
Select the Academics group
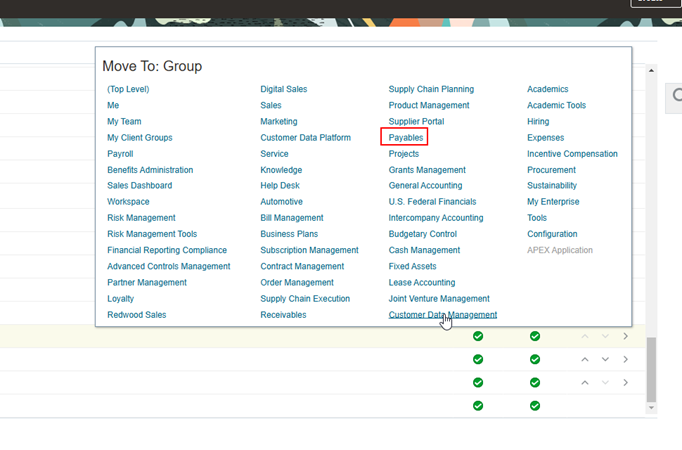coord(548,89)
